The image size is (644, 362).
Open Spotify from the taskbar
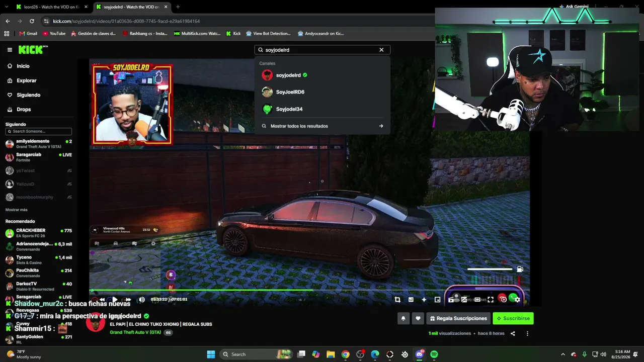434,354
